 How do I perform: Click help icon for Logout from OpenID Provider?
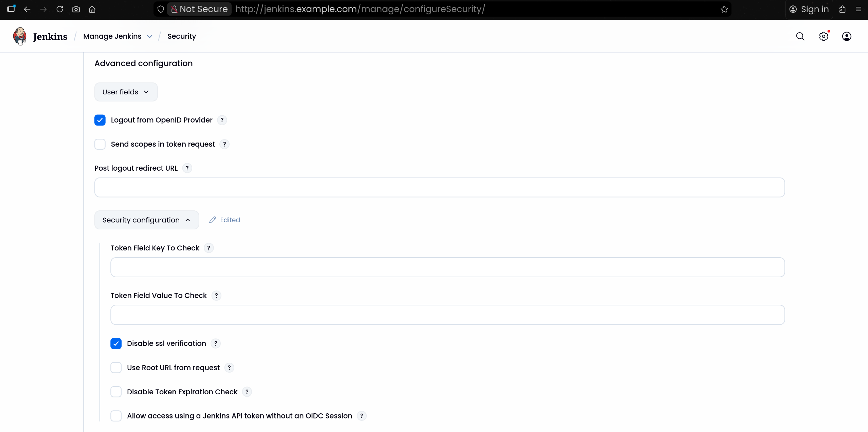pyautogui.click(x=222, y=120)
